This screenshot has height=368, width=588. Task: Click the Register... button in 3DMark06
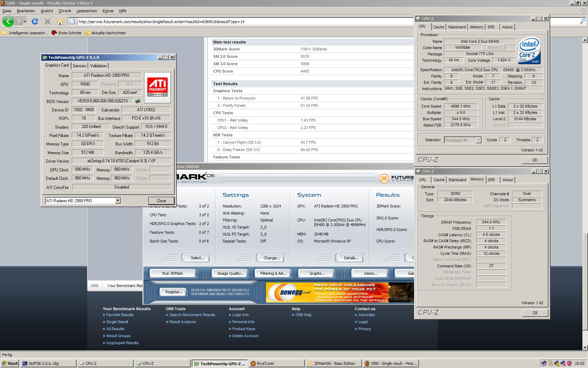(x=174, y=292)
